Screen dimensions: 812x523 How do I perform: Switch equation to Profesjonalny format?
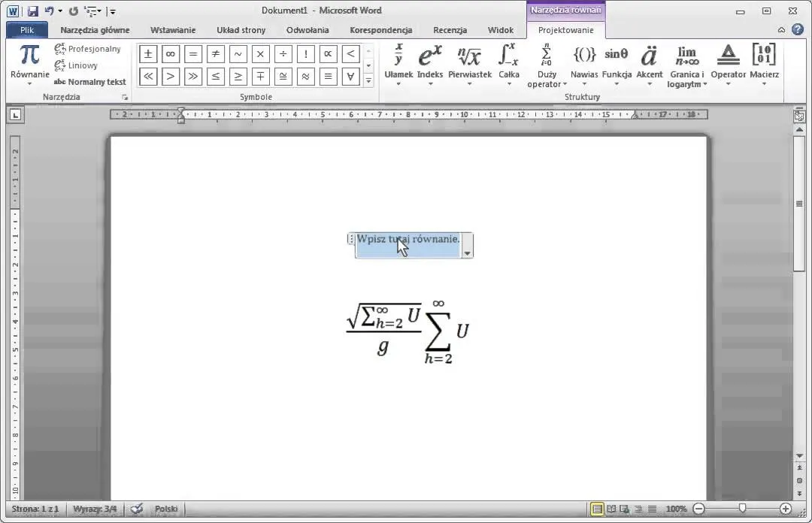[87, 49]
